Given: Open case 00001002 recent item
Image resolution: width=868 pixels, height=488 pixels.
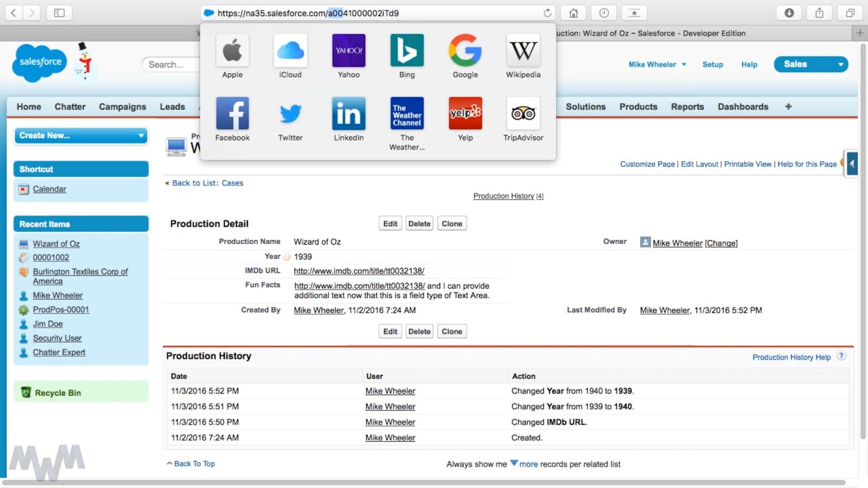Looking at the screenshot, I should tap(51, 258).
